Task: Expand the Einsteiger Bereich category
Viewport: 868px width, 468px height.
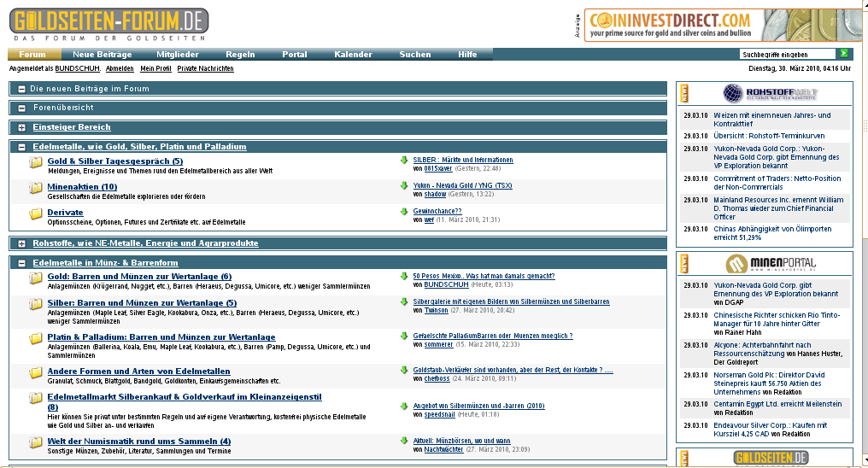Action: pyautogui.click(x=21, y=128)
